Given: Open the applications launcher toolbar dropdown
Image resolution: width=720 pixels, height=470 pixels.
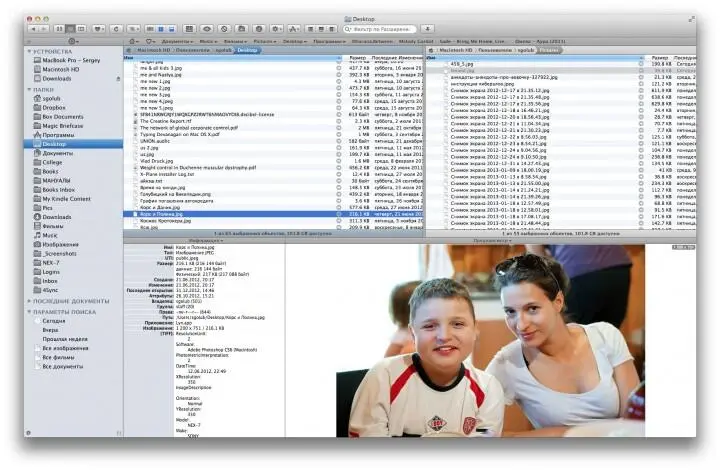Looking at the screenshot, I should [293, 29].
